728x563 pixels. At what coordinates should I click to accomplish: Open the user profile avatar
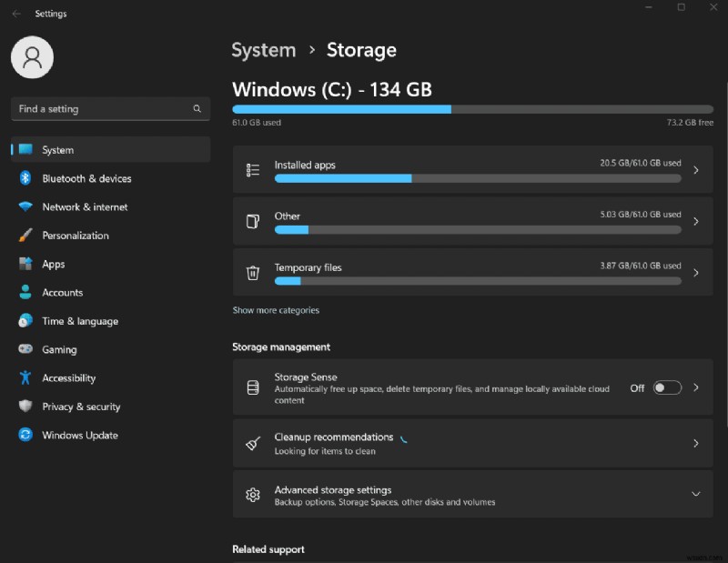click(32, 57)
